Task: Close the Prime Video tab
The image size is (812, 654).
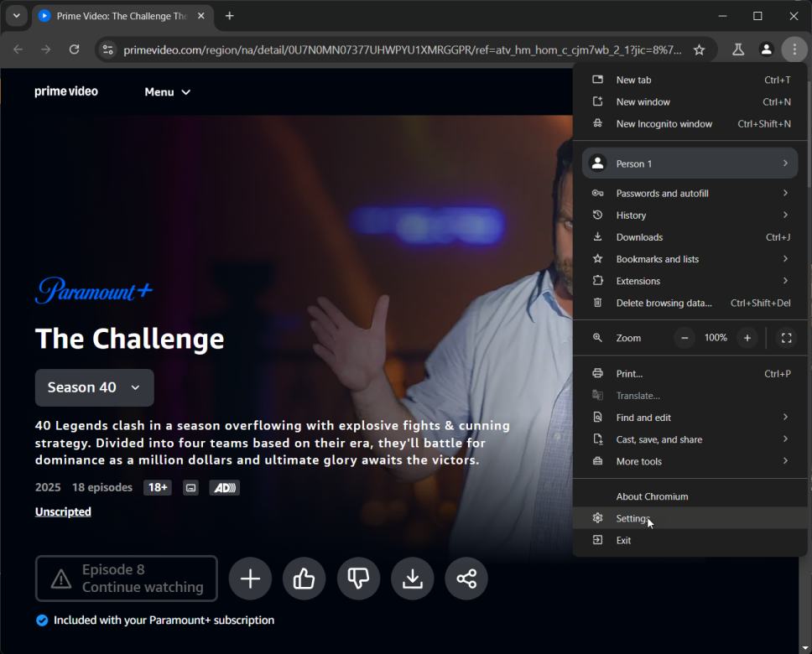Action: 201,16
